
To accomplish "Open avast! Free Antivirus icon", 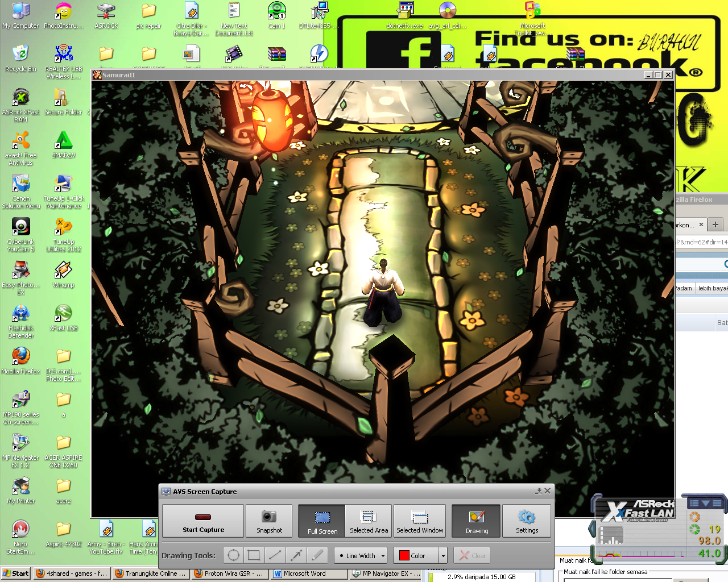I will click(21, 148).
